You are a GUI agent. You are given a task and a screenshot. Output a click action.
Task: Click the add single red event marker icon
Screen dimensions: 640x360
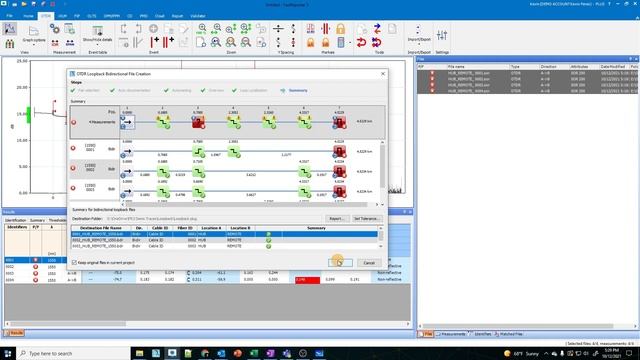coord(155,42)
